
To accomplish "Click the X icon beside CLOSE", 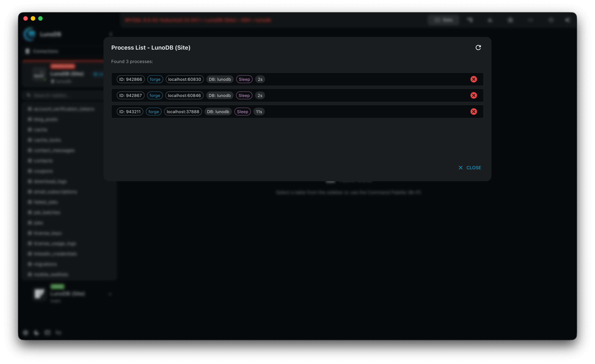I will coord(460,167).
